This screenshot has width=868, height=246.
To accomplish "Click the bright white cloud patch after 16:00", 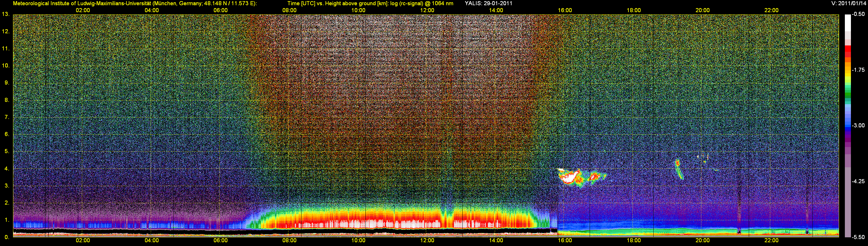I will tap(569, 178).
